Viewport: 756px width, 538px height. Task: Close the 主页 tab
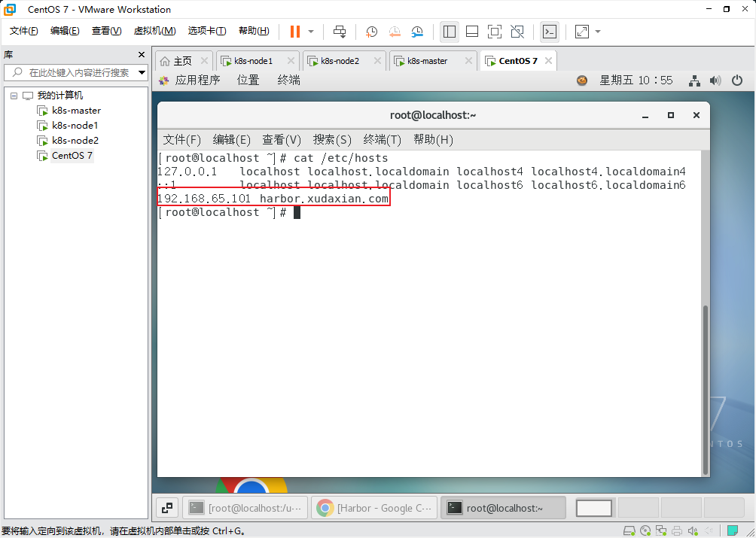pos(204,61)
